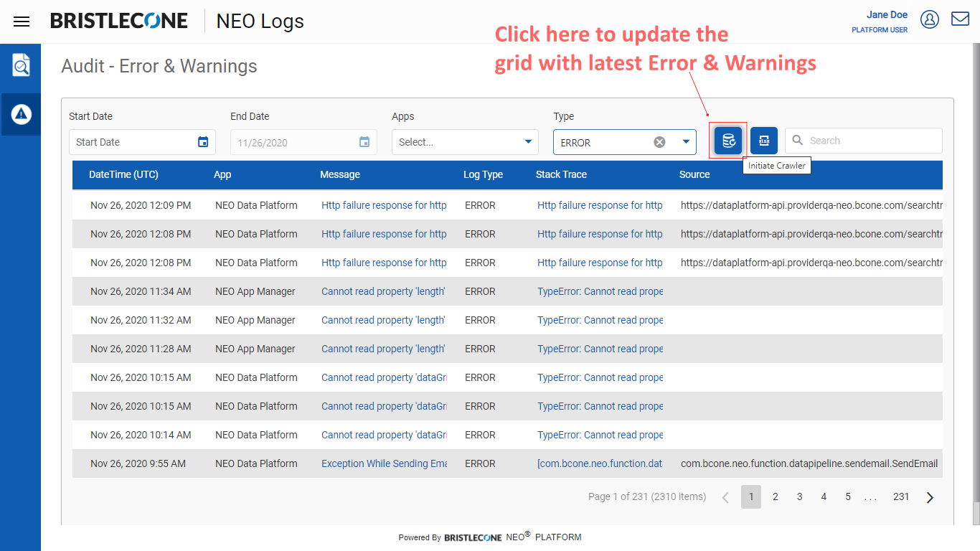Go to next page arrow
980x551 pixels.
pyautogui.click(x=930, y=497)
